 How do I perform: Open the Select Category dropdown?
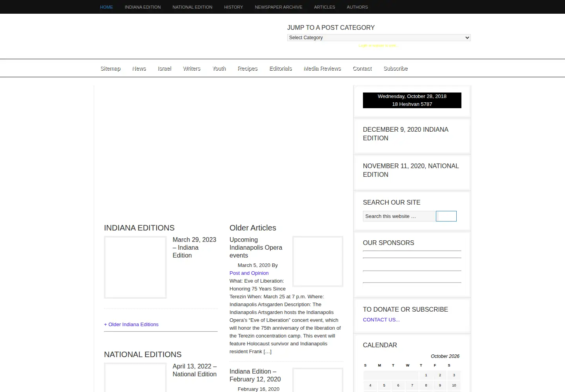[x=379, y=38]
